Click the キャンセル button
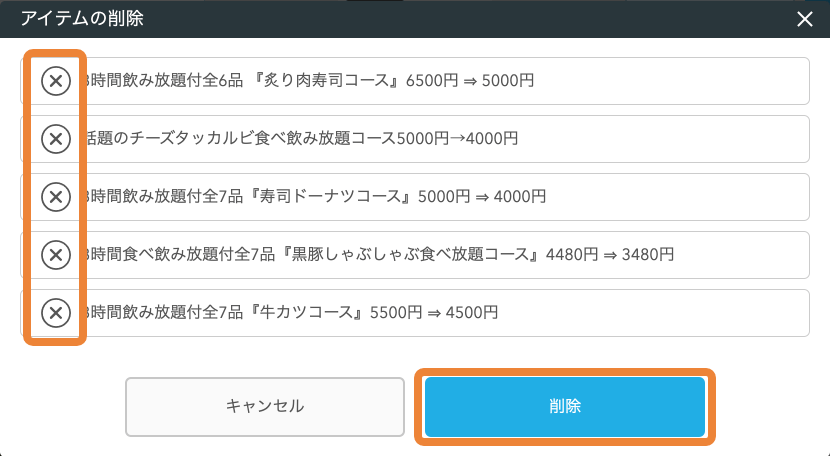830x456 pixels. [265, 406]
